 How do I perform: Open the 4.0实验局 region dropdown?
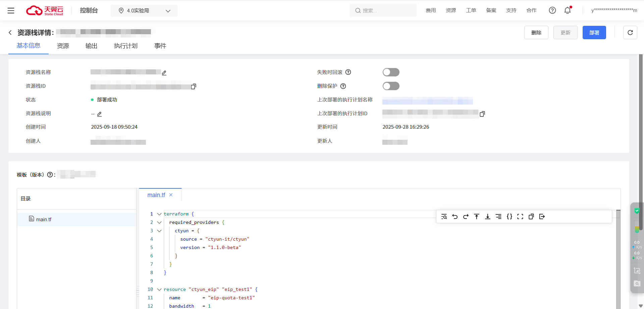(144, 11)
